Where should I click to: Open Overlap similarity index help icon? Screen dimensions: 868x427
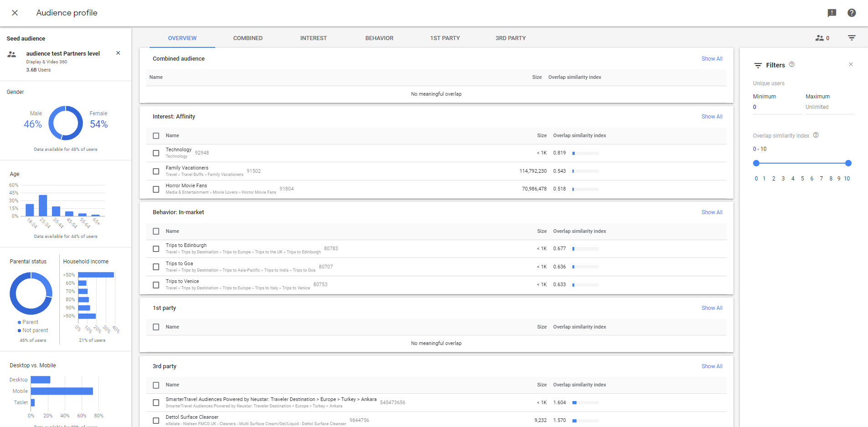pyautogui.click(x=816, y=135)
